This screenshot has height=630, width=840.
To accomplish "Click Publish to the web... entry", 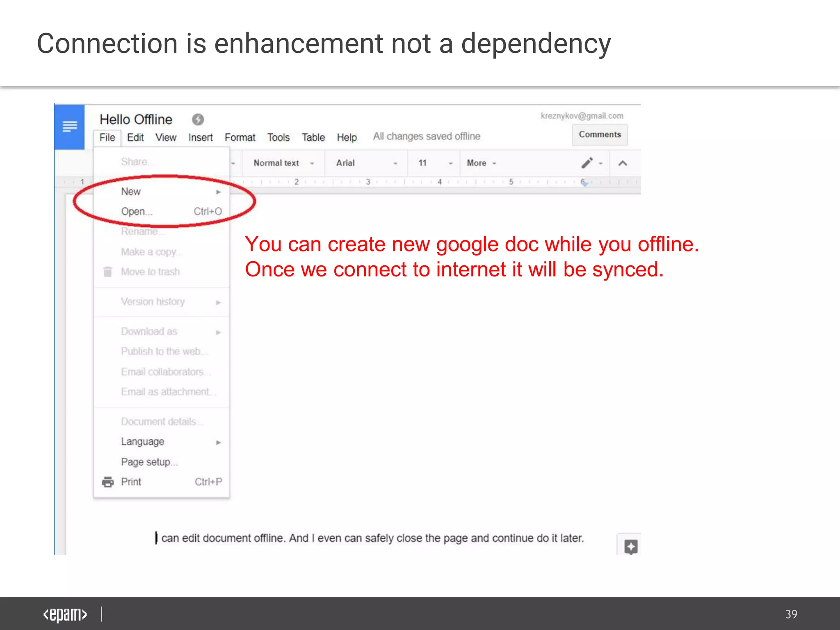I will (x=162, y=352).
